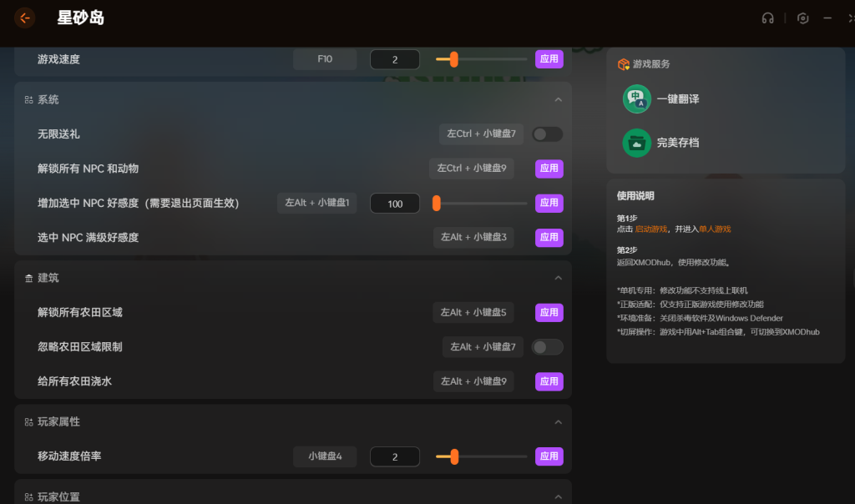
Task: Open 完美存档 save service icon
Action: click(x=637, y=143)
